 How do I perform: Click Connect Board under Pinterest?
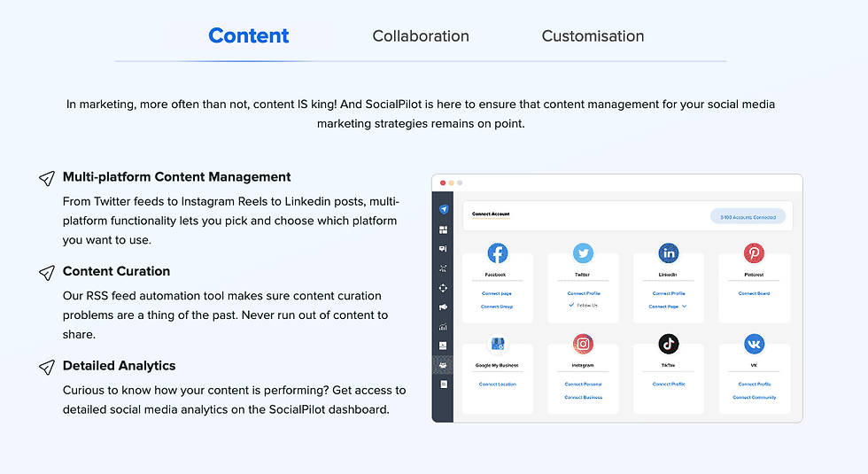754,293
